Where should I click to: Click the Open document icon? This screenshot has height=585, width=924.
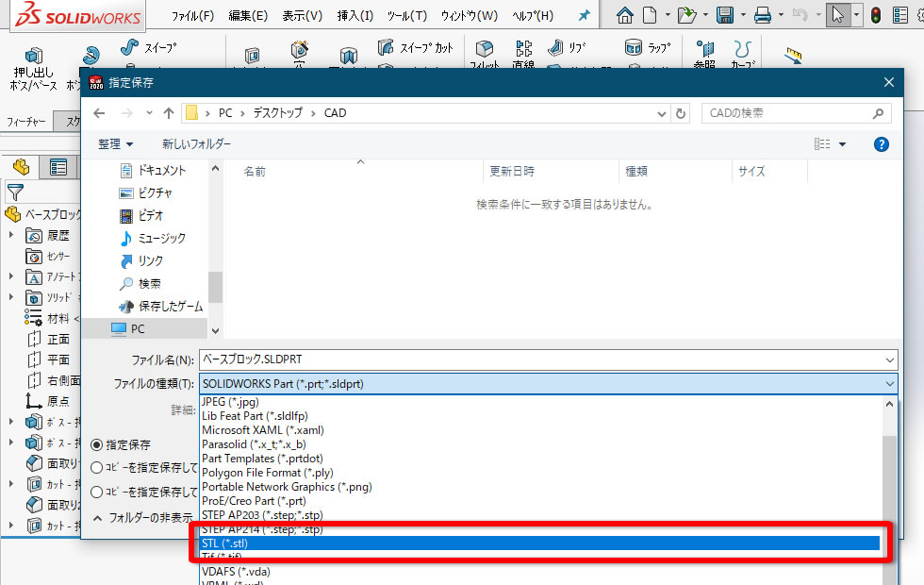[686, 15]
